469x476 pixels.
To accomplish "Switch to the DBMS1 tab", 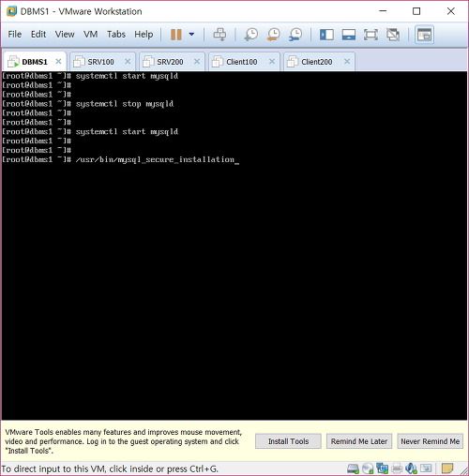I will pyautogui.click(x=35, y=62).
